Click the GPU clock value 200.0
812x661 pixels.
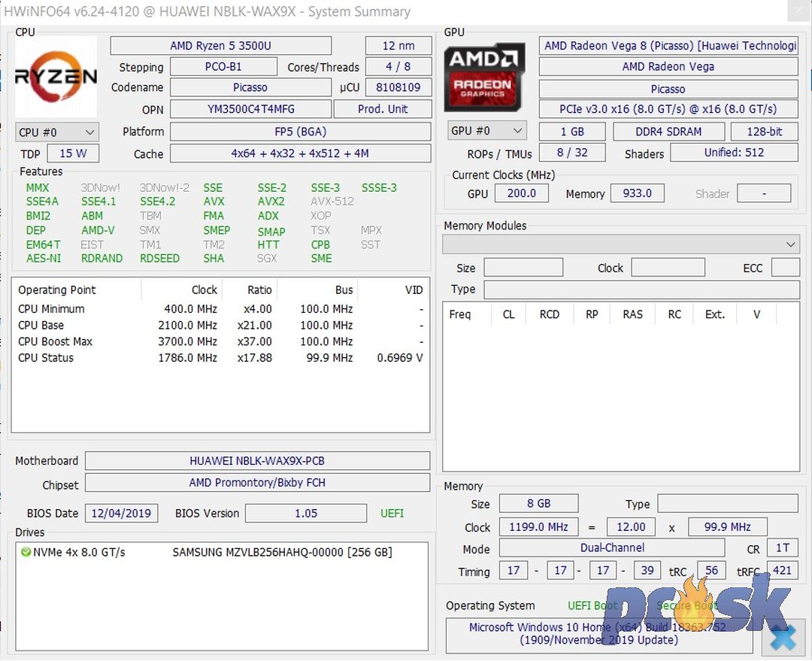[522, 193]
